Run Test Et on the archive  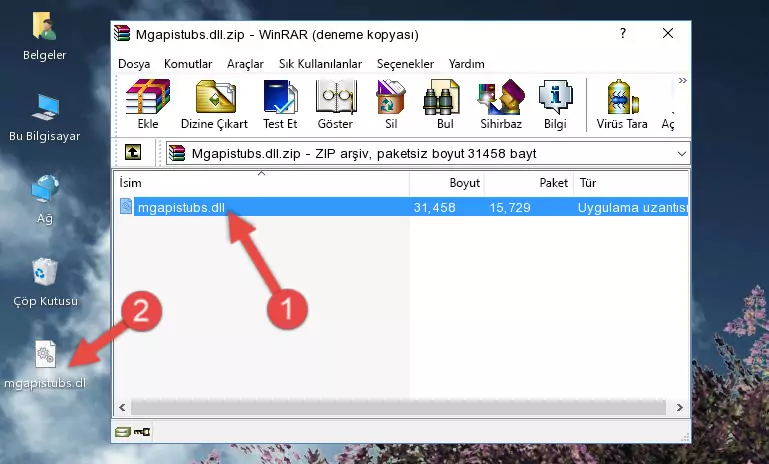coord(280,104)
